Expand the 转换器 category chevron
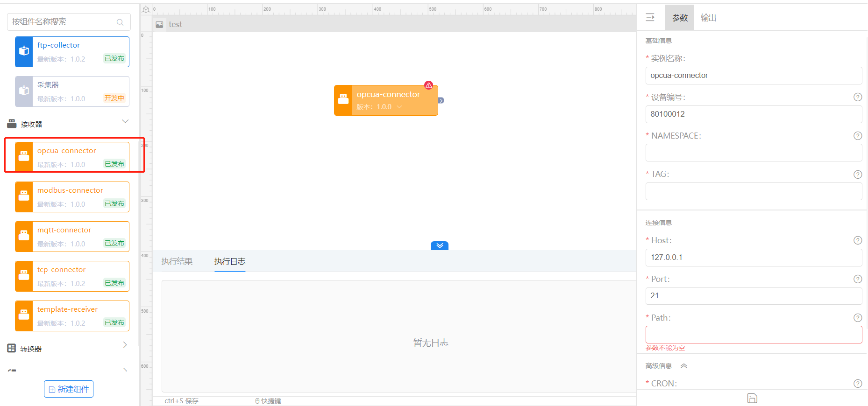This screenshot has width=868, height=406. (125, 345)
